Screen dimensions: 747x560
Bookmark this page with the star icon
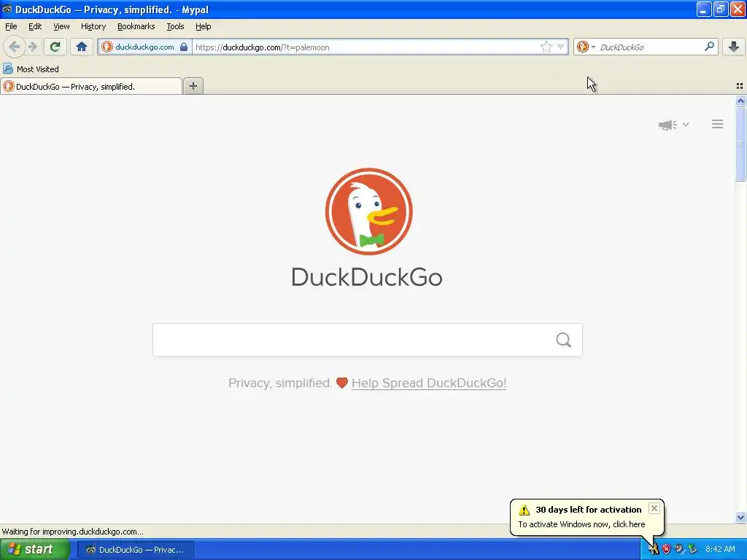(546, 47)
